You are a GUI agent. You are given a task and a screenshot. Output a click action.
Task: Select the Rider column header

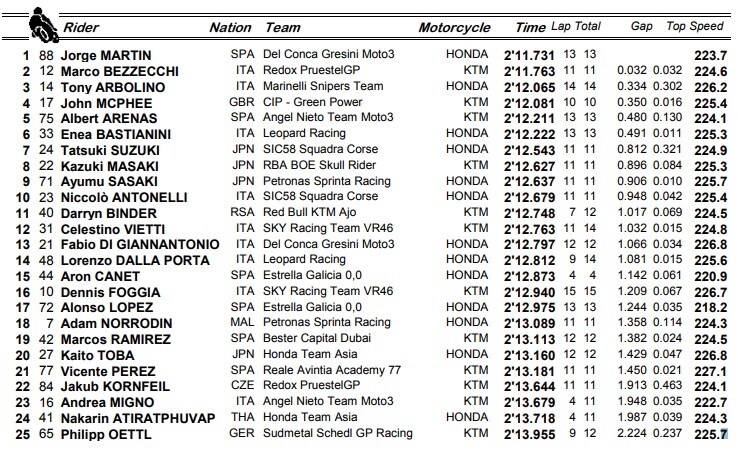point(81,28)
